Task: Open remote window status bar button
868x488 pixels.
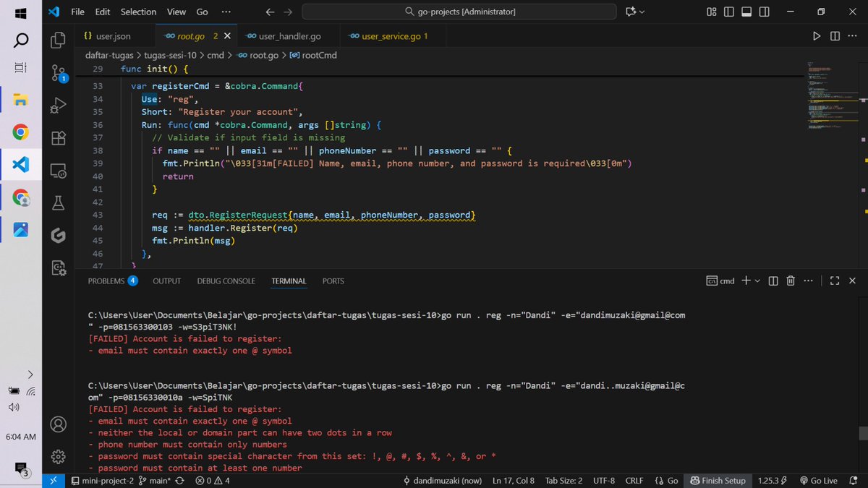Action: coord(53,481)
